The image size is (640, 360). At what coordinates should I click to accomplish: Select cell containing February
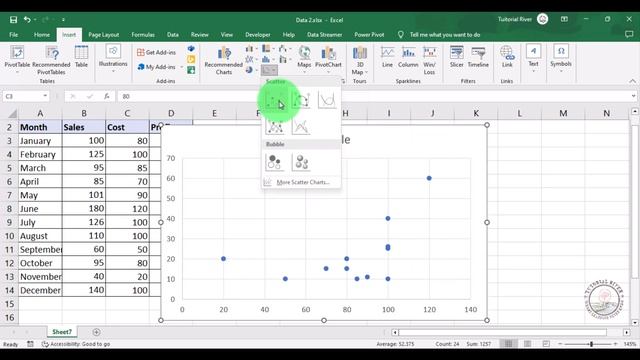point(40,154)
